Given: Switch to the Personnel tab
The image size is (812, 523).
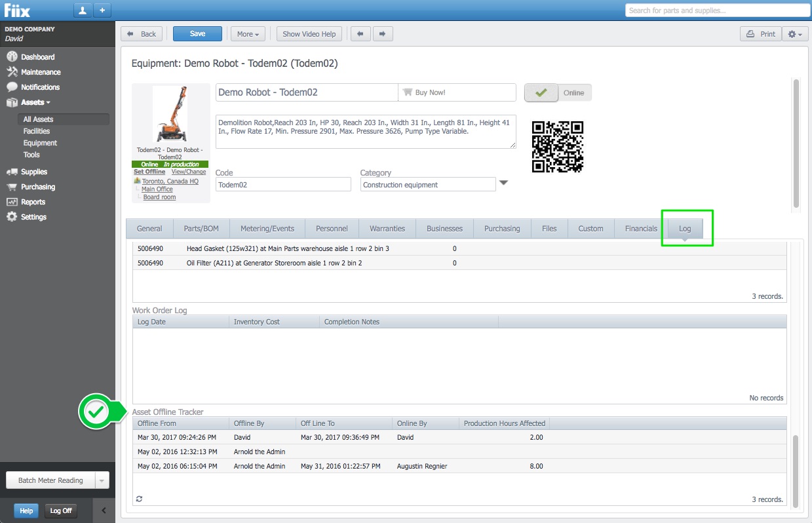Looking at the screenshot, I should [x=332, y=229].
